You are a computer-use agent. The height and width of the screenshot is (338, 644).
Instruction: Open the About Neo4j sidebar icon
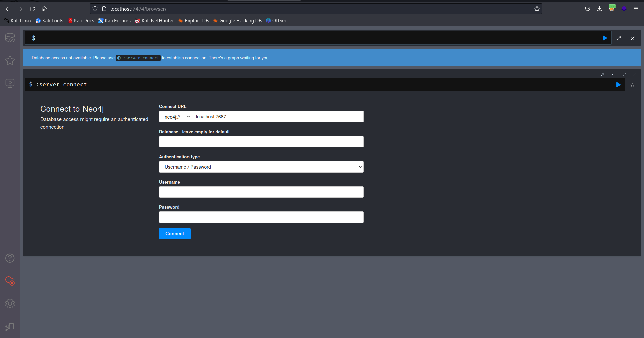10,326
